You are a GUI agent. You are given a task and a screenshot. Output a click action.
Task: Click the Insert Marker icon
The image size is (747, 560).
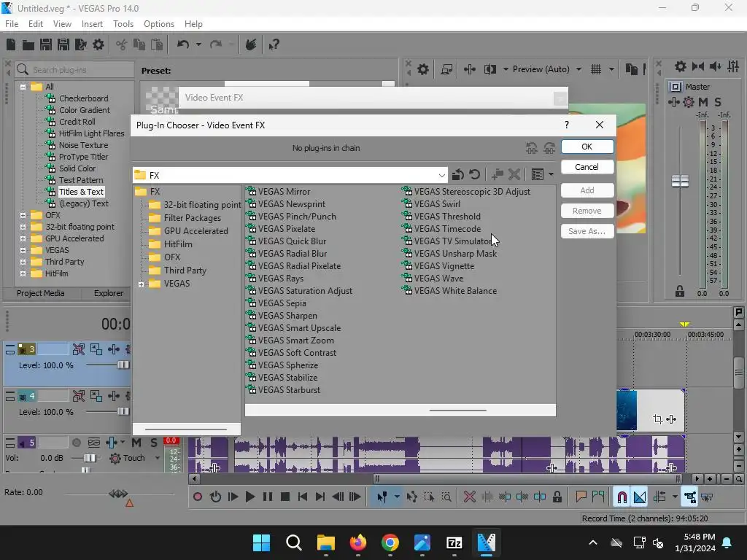tap(581, 497)
